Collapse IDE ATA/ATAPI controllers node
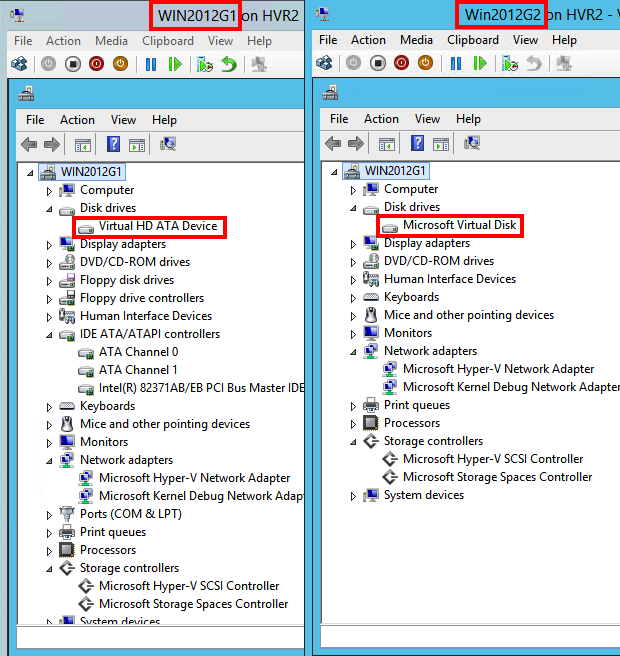Screen dimensions: 620x656 (x=49, y=335)
